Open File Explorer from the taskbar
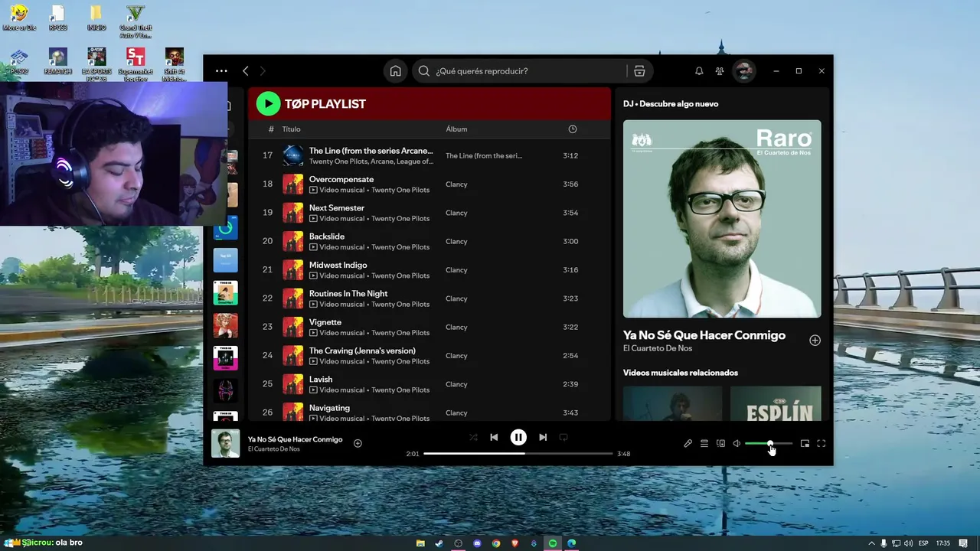The width and height of the screenshot is (980, 551). 420,543
